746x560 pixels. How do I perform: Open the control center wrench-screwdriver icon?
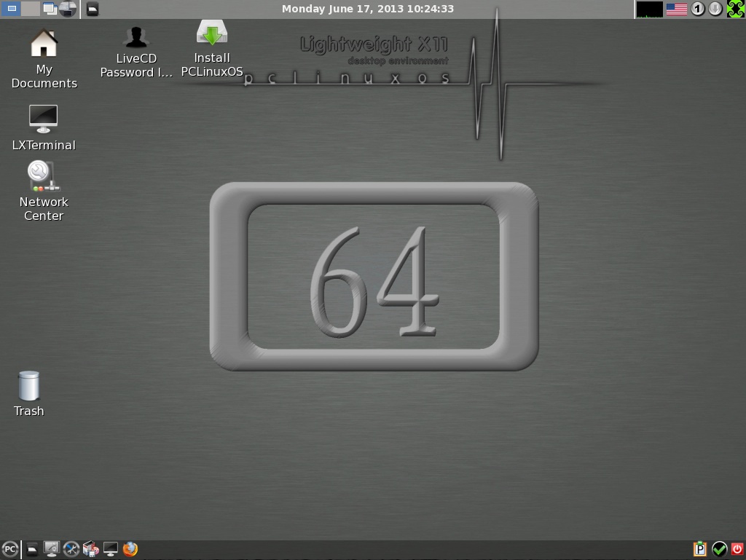click(71, 549)
